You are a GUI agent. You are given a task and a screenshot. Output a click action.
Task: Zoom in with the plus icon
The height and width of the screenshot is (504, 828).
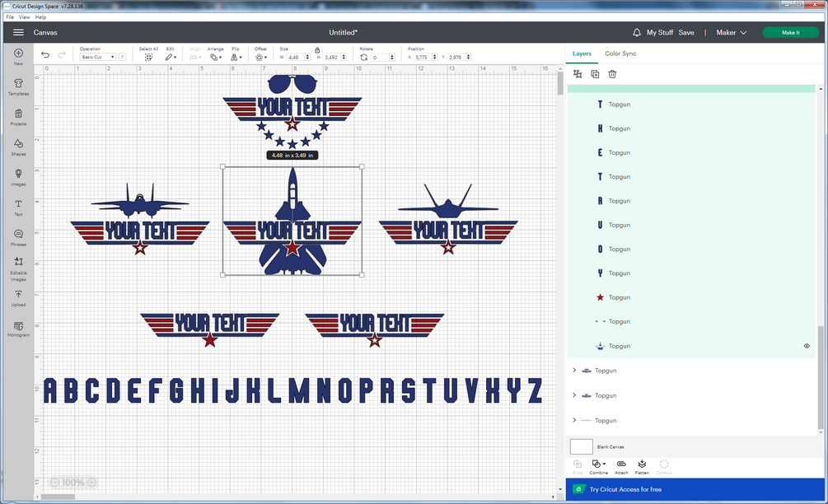pos(92,483)
